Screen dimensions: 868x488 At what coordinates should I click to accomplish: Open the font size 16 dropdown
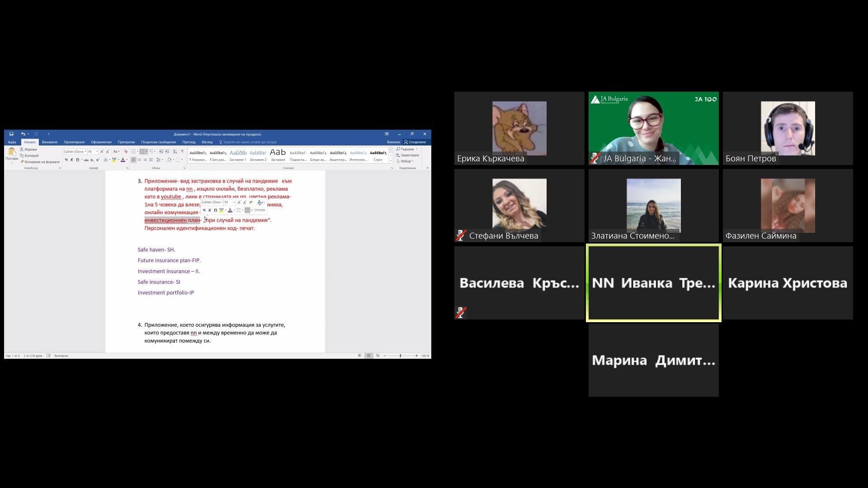(97, 151)
